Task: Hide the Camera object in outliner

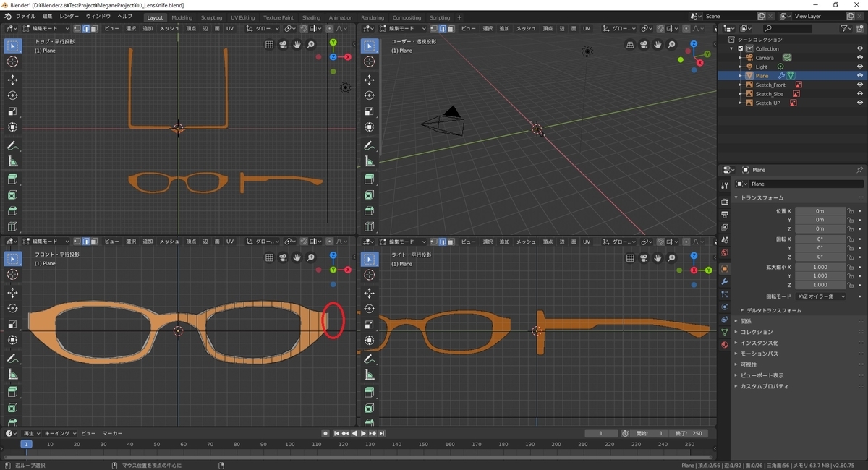Action: coord(860,58)
